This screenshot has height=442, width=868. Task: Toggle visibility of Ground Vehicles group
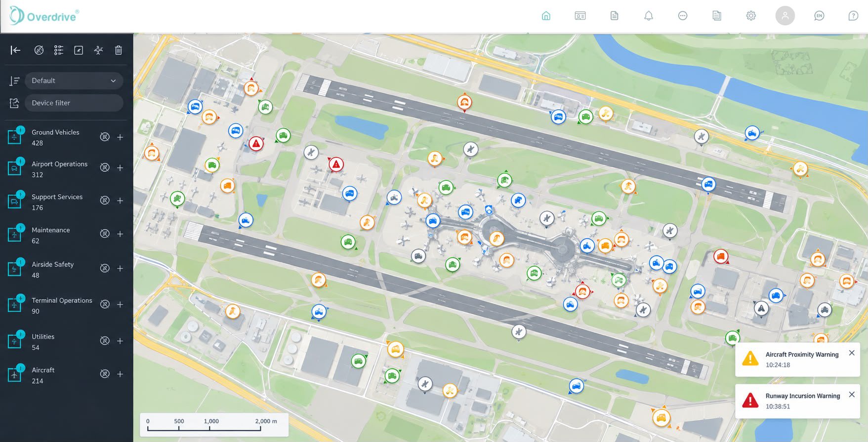click(x=105, y=137)
